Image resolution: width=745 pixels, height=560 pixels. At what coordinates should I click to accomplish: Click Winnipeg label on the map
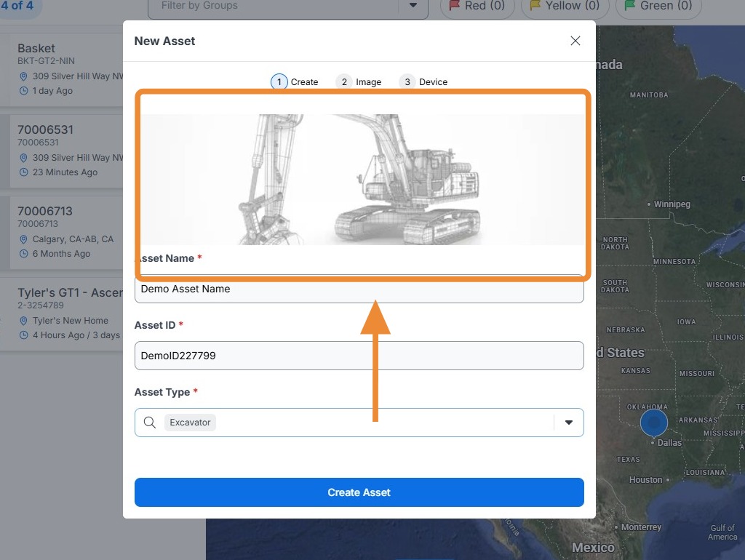point(672,204)
